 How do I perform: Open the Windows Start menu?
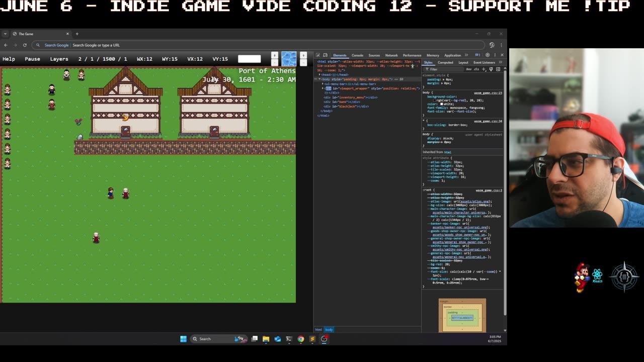click(x=183, y=339)
